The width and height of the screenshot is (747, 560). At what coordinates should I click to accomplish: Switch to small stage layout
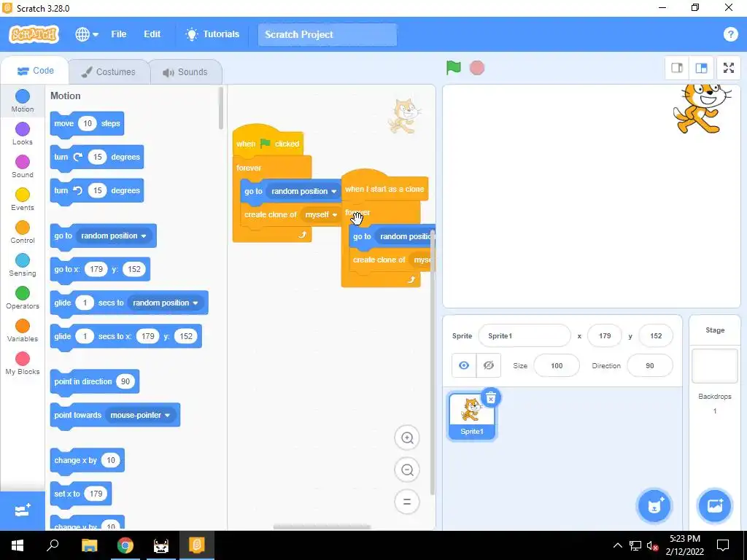[x=677, y=68]
